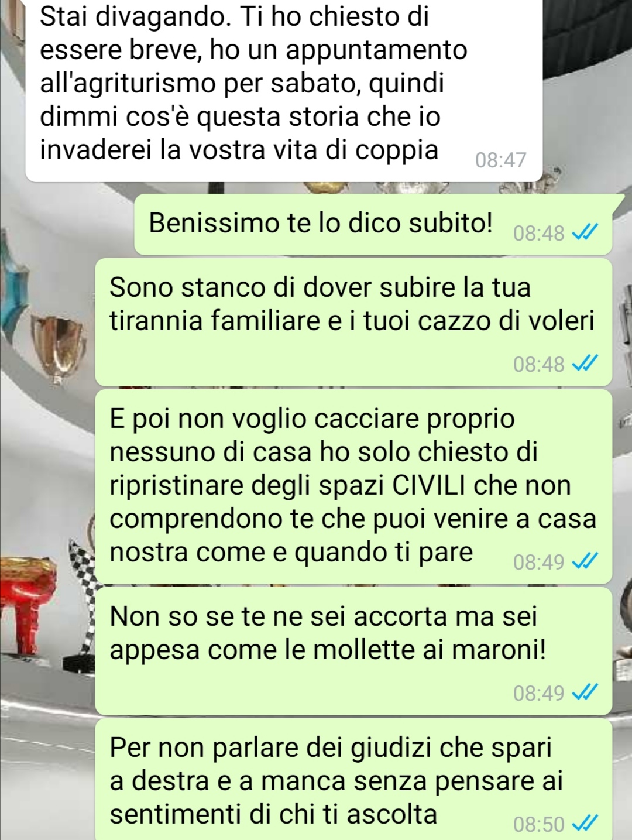This screenshot has height=840, width=632.
Task: Tap the 'Non so se te ne sei accorta' bubble
Action: click(x=353, y=651)
